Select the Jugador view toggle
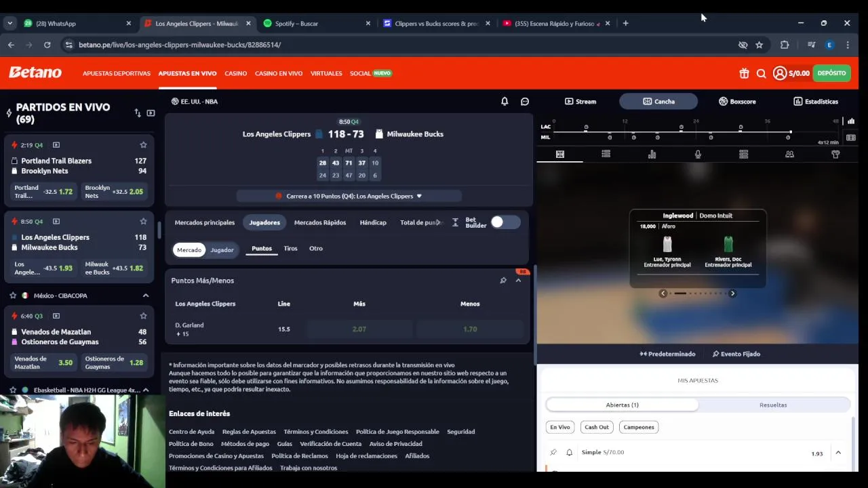The image size is (868, 488). coord(222,250)
